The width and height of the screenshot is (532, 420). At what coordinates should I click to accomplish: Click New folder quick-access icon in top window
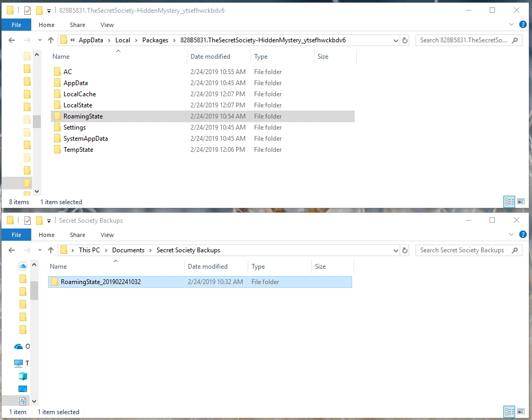pos(39,11)
